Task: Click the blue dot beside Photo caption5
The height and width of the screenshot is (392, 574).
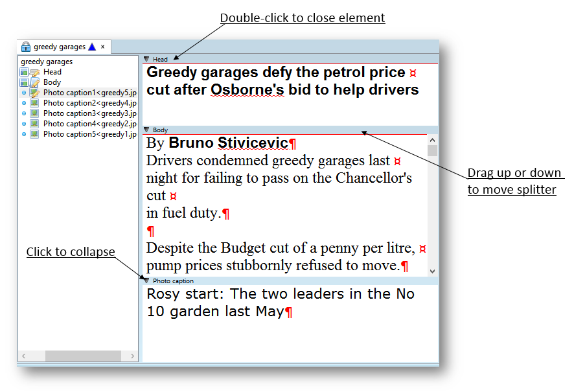Action: click(x=24, y=134)
